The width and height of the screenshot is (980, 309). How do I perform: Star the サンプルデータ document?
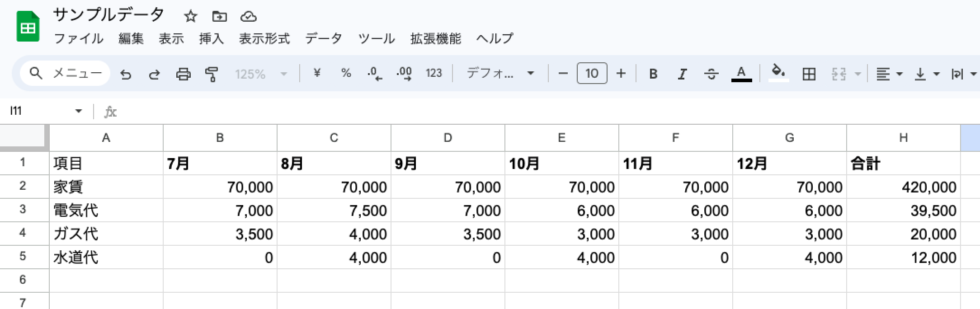click(x=191, y=17)
